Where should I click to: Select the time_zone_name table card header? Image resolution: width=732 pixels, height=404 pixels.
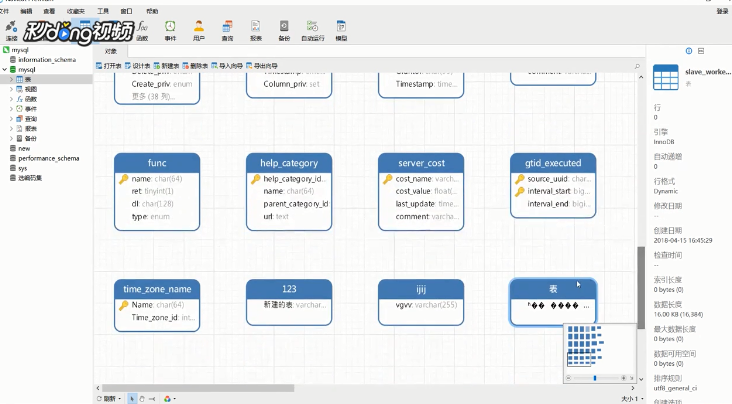coord(157,289)
